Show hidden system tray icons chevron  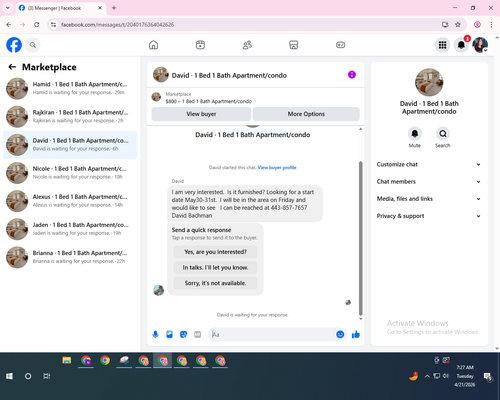pos(427,376)
